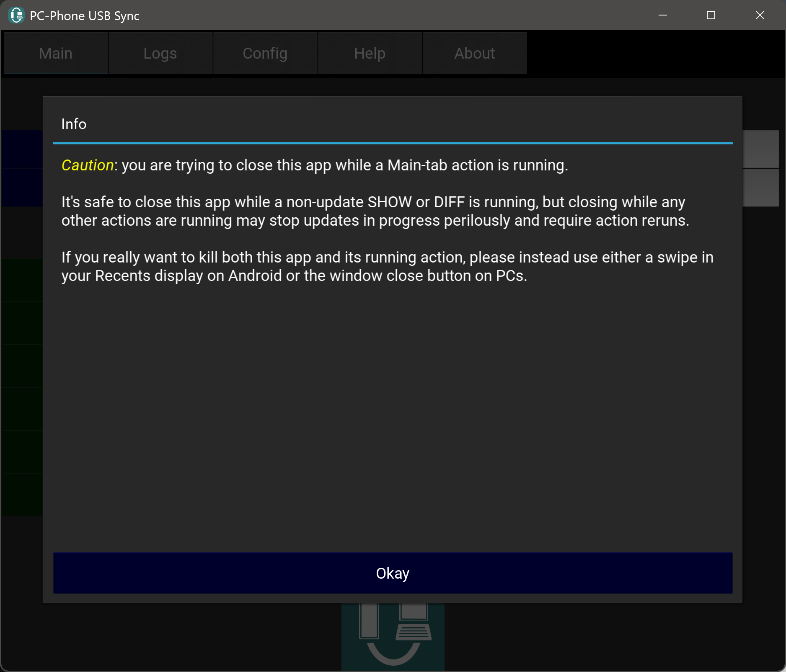This screenshot has height=672, width=786.
Task: Go to the Config tab
Action: pos(265,53)
